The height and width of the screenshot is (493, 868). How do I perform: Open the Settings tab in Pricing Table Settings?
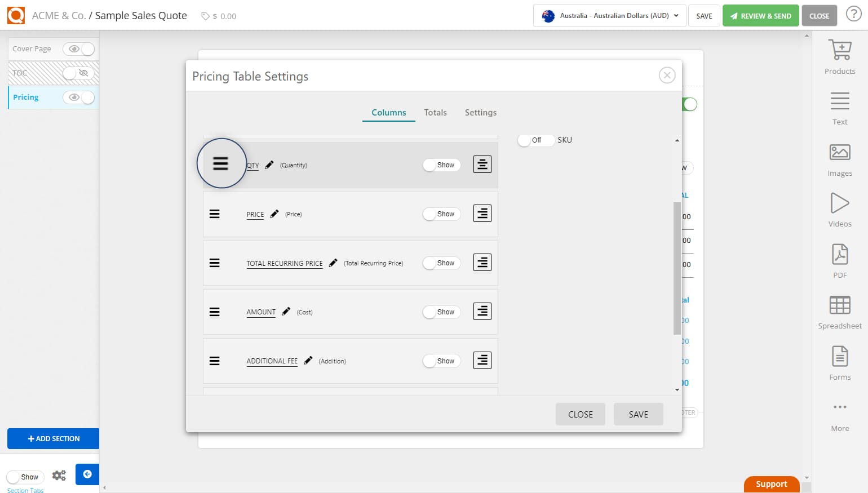(x=480, y=112)
